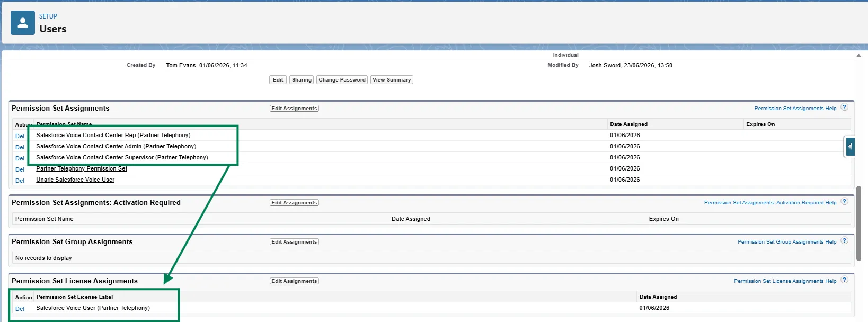Edit Assignments for Activation Required section
The image size is (868, 323).
(x=294, y=203)
